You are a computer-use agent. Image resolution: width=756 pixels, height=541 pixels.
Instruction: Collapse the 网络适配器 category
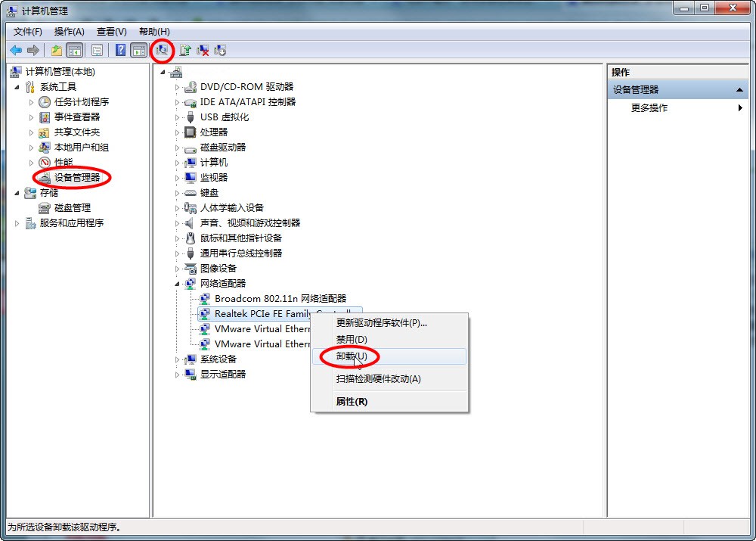[x=177, y=284]
